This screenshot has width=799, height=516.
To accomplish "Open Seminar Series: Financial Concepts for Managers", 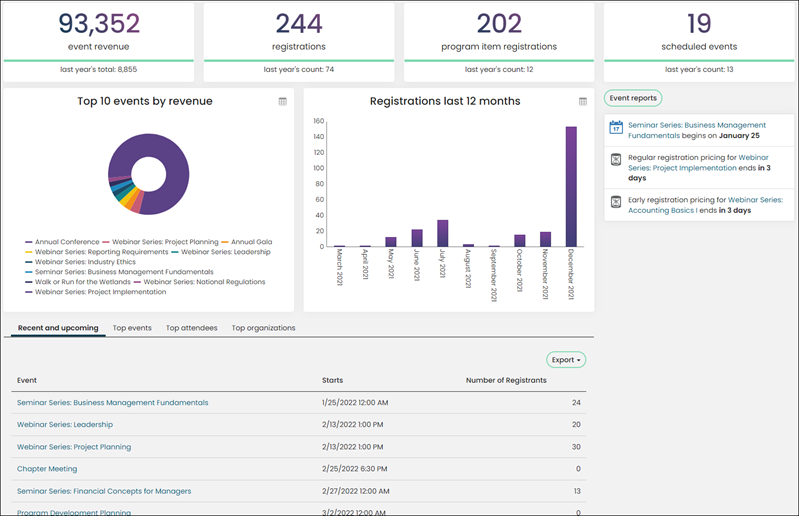I will pyautogui.click(x=104, y=491).
